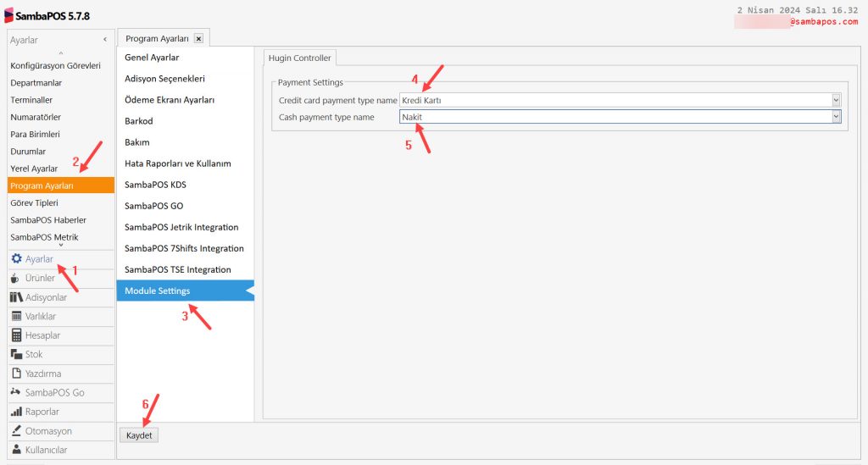868x465 pixels.
Task: Click the Stok module icon
Action: point(17,354)
